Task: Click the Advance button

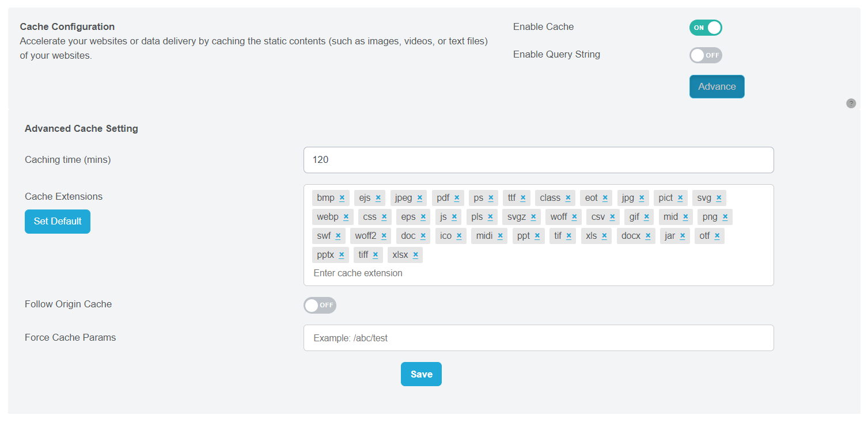Action: click(x=717, y=87)
